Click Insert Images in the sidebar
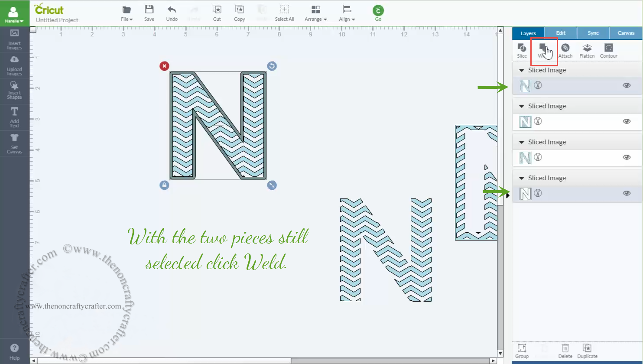 pos(14,39)
